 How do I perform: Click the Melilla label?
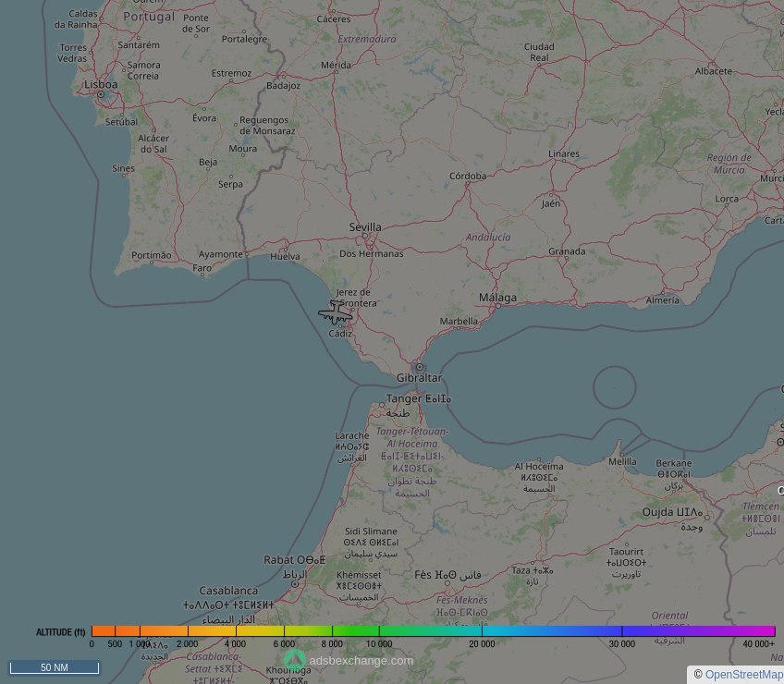622,461
